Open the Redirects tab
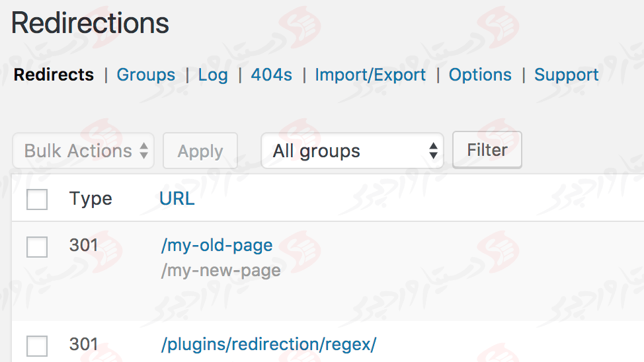The image size is (644, 362). pyautogui.click(x=54, y=75)
